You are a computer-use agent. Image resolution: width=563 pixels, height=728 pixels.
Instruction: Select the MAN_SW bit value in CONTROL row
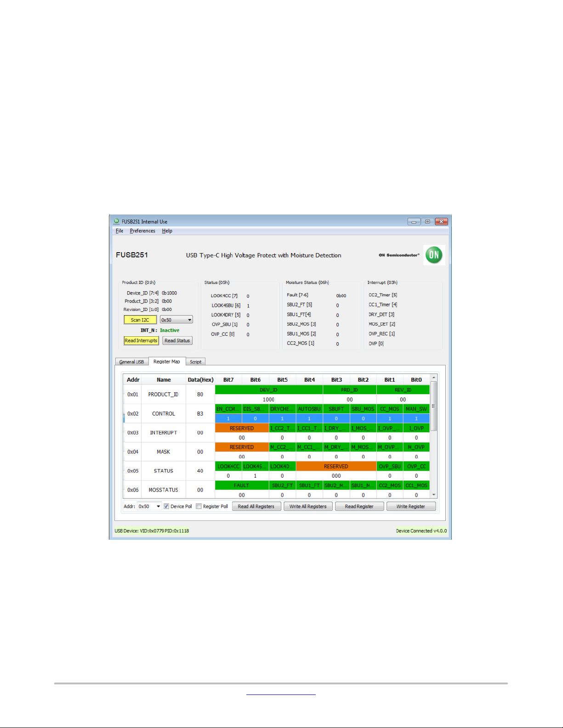coord(416,418)
